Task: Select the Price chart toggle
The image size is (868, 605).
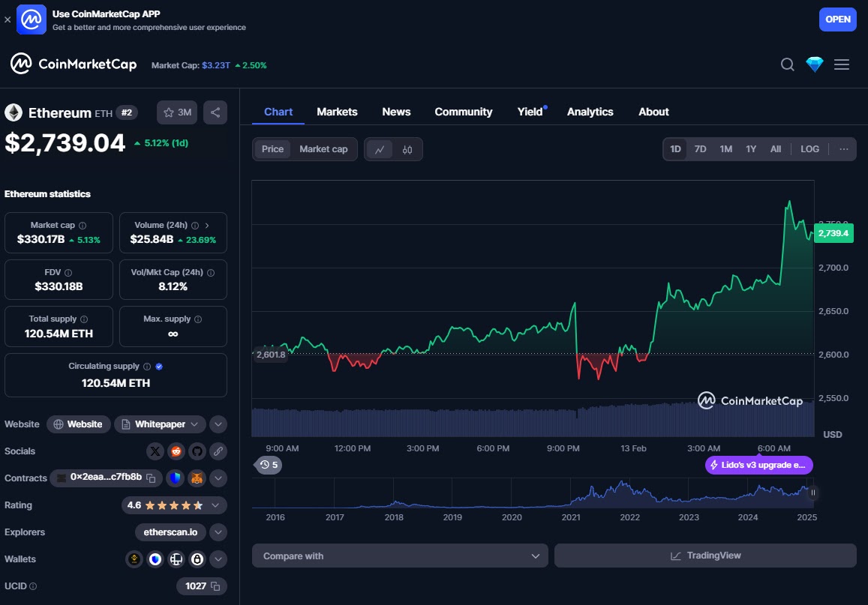Action: point(272,148)
